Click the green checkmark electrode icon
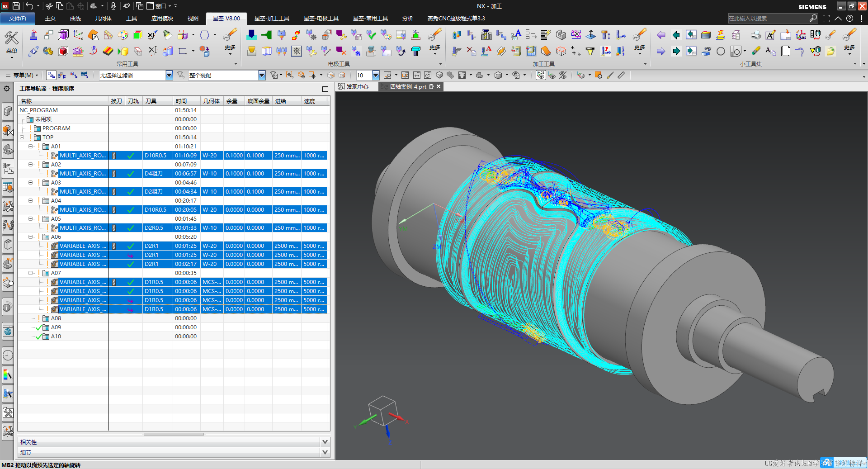 [x=371, y=35]
